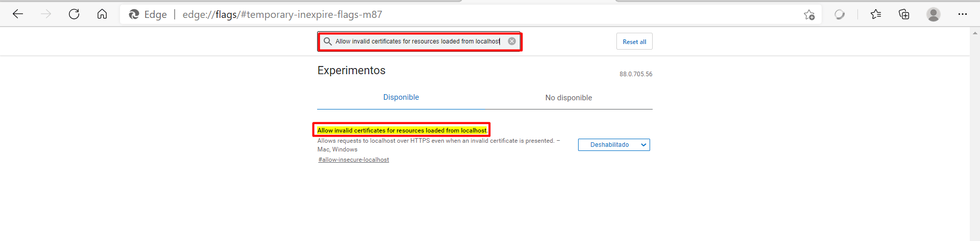Refresh the flags page

click(74, 14)
